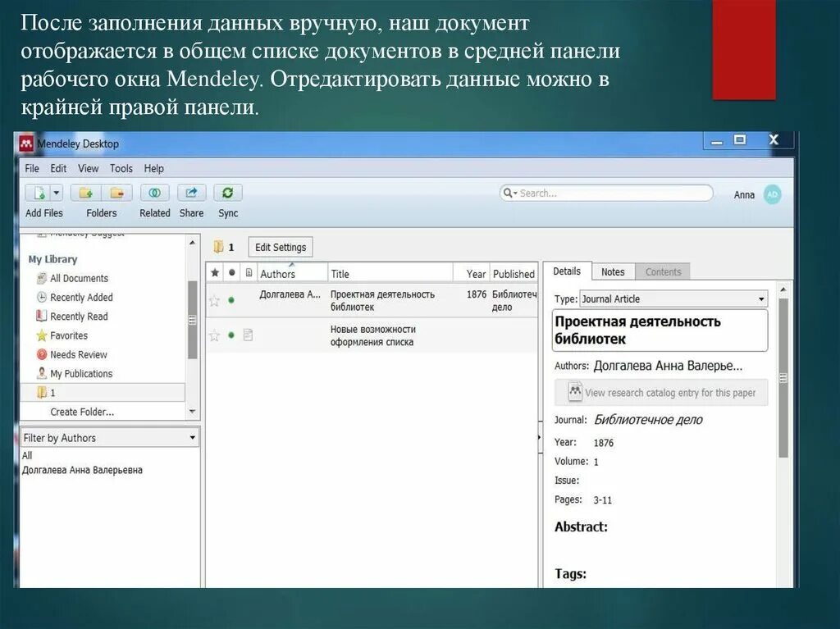
Task: Open PDF icon for Новые возможности оформления списка
Action: tap(248, 335)
